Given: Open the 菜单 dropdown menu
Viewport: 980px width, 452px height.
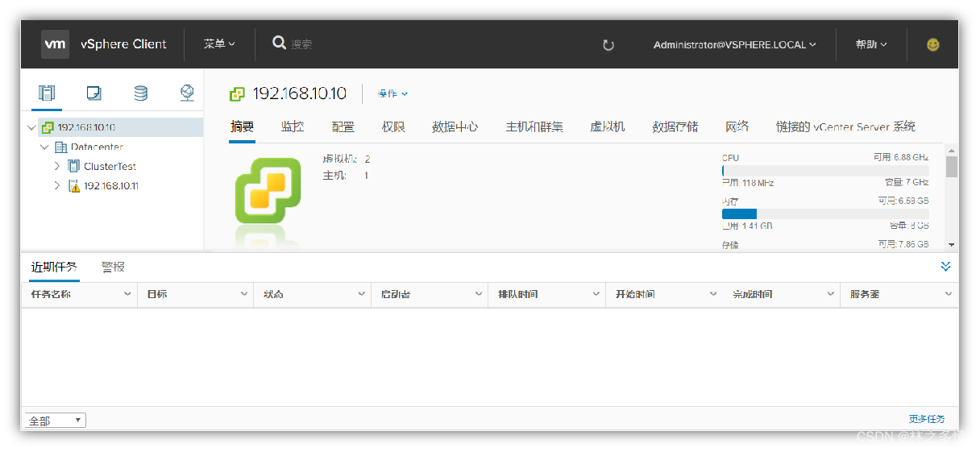Looking at the screenshot, I should (219, 44).
